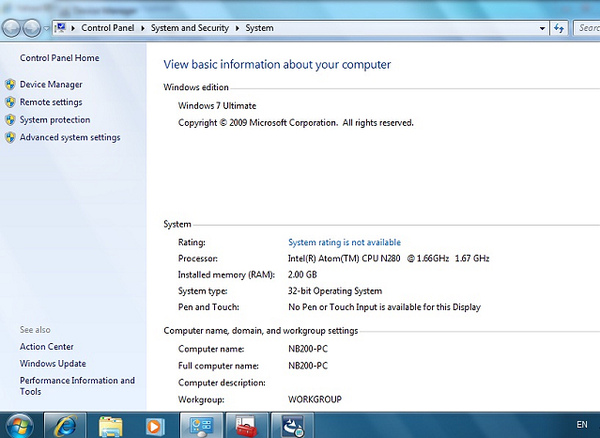Viewport: 600px width, 438px height.
Task: Select the '2.00 GB' installed memory value
Action: (302, 275)
